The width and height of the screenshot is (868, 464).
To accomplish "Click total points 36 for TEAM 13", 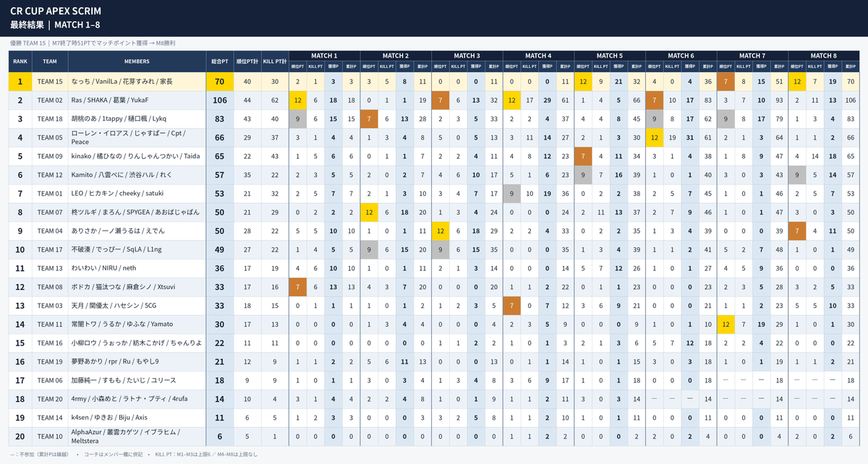I will (219, 269).
